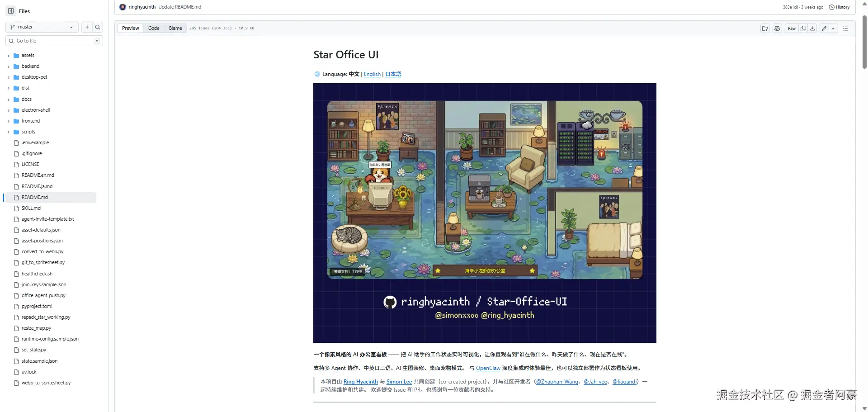This screenshot has width=868, height=412.
Task: Download the raw file icon
Action: point(812,28)
